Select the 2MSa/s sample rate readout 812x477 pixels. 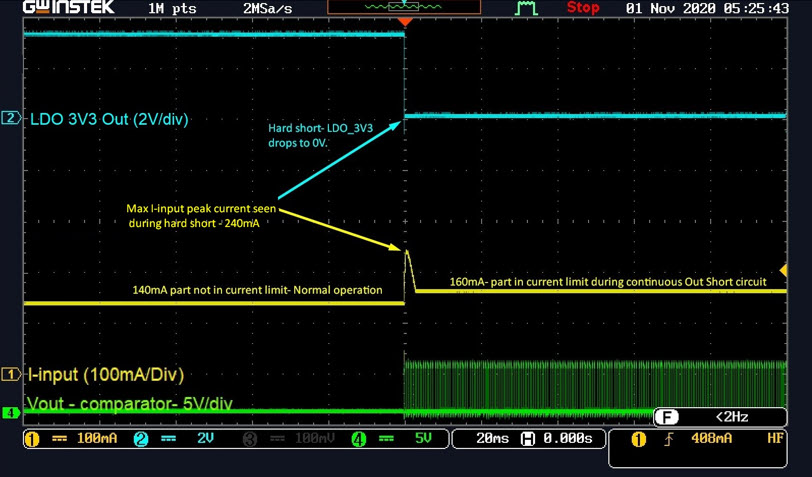pyautogui.click(x=267, y=8)
